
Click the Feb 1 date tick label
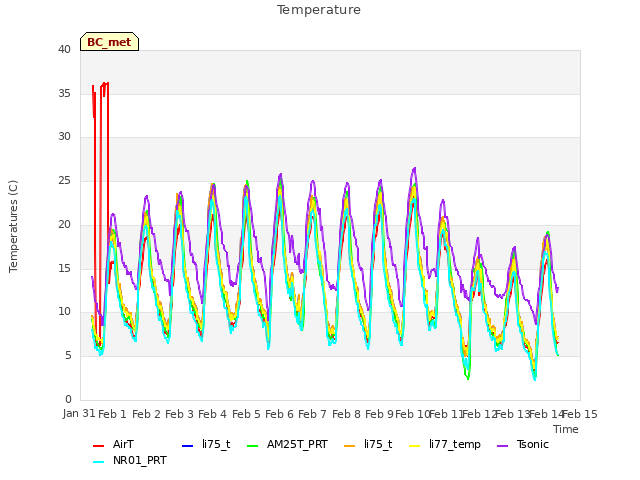(113, 414)
